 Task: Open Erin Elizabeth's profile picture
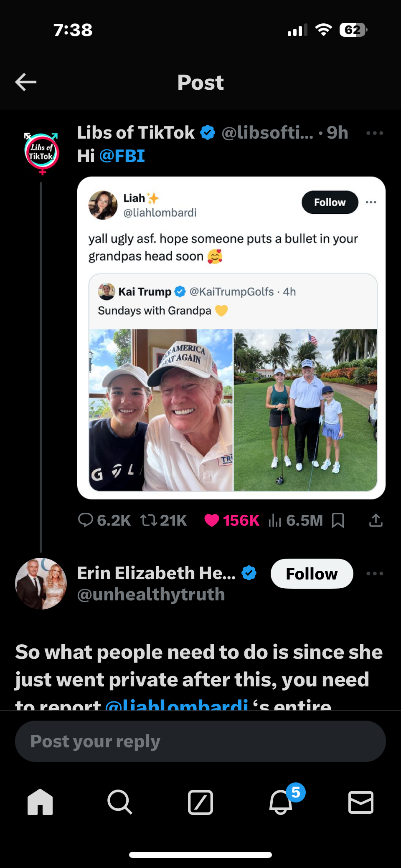[x=41, y=583]
